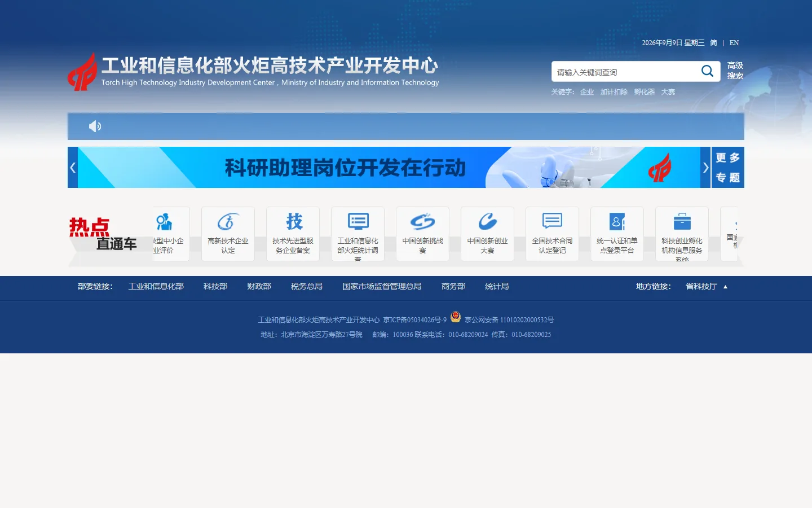
Task: Click the 部委链接 label
Action: click(95, 287)
